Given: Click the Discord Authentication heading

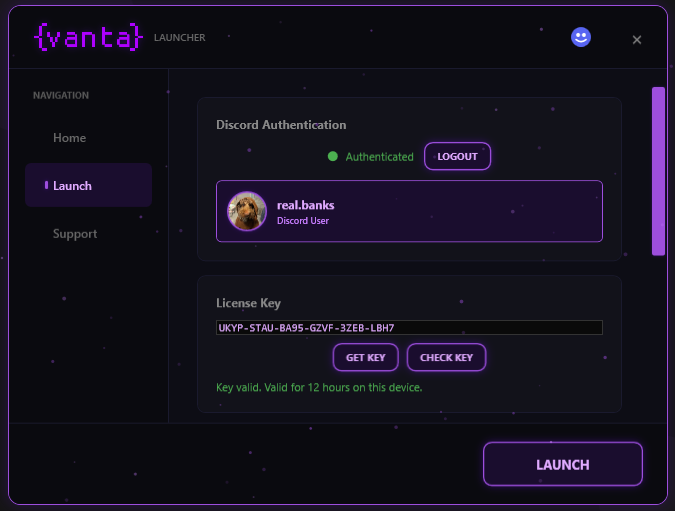Looking at the screenshot, I should click(x=281, y=125).
